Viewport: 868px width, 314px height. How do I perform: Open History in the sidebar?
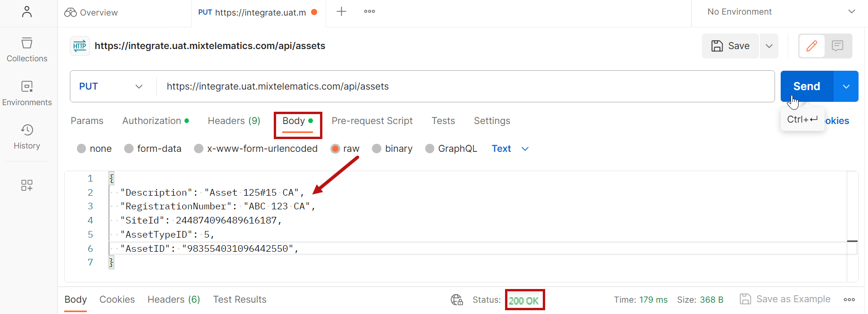27,137
